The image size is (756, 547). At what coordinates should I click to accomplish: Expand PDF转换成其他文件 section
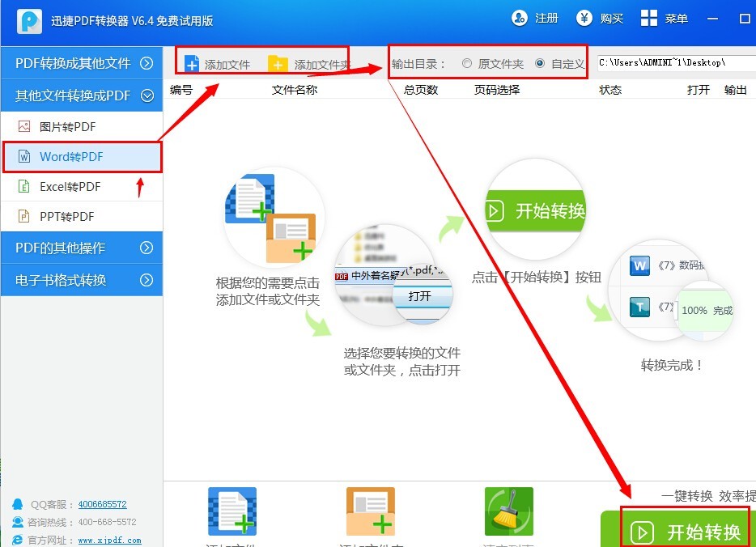point(82,63)
